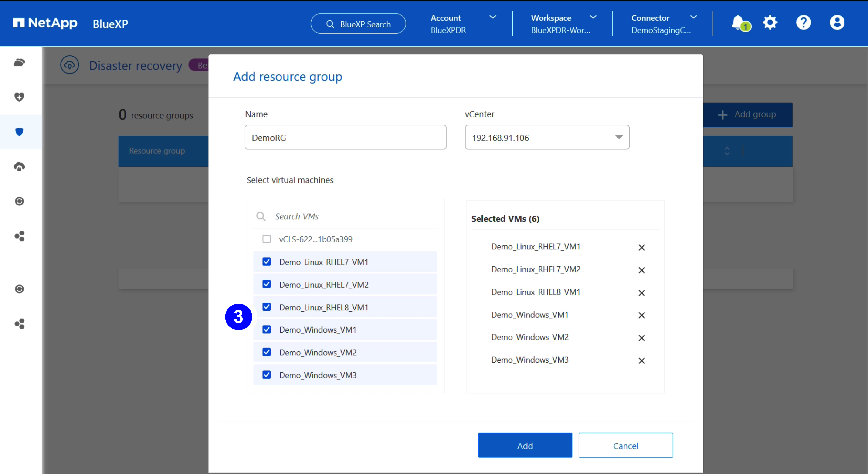The width and height of the screenshot is (868, 474).
Task: Click the cloud canvas sidebar icon
Action: click(x=20, y=62)
